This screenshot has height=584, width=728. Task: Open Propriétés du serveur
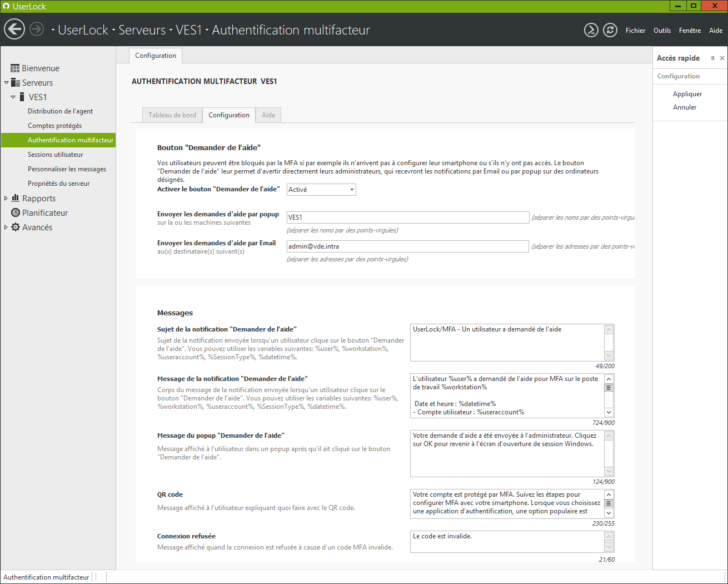pyautogui.click(x=58, y=184)
